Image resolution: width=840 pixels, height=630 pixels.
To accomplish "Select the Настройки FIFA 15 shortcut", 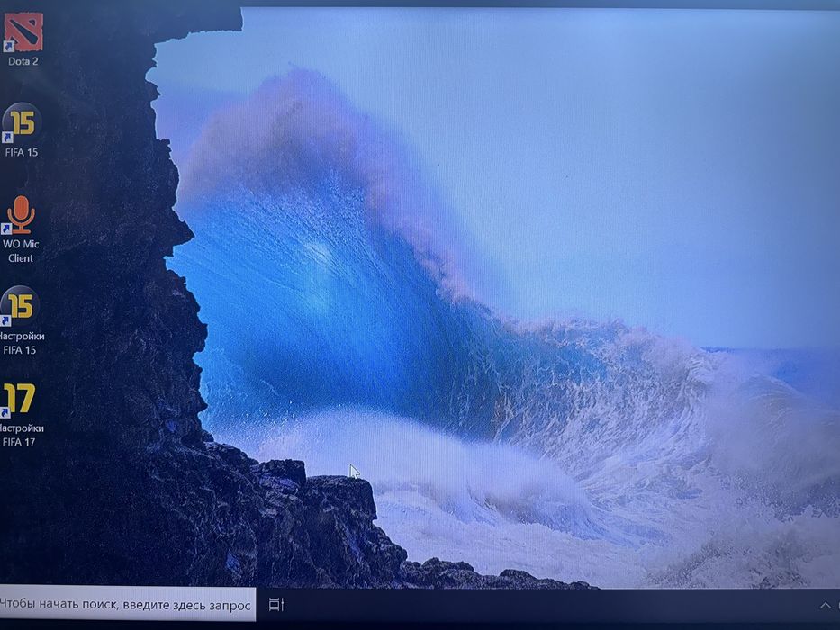I will tap(21, 320).
